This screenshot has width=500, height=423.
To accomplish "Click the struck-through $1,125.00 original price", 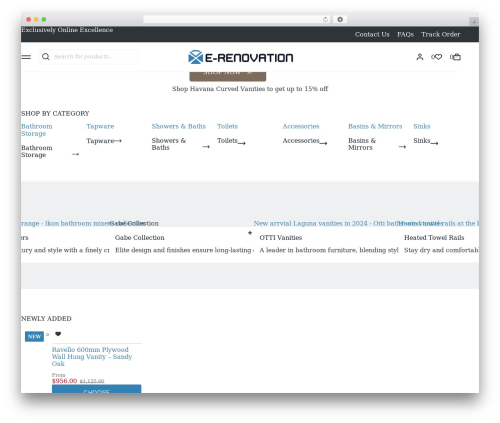I will 92,381.
